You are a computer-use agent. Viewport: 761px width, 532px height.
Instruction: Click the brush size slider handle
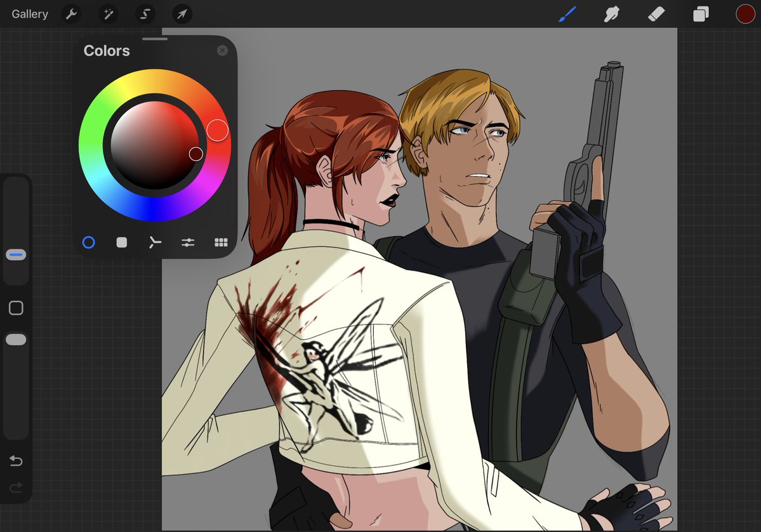point(16,255)
